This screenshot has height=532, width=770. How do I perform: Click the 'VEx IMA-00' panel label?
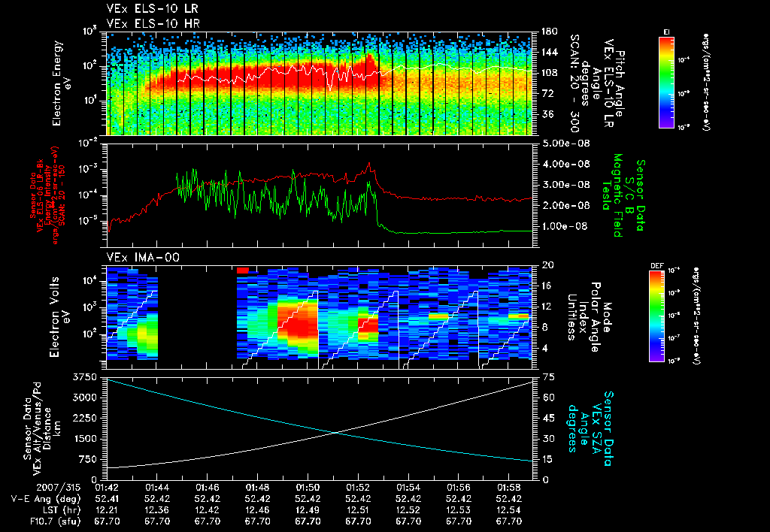[x=144, y=257]
